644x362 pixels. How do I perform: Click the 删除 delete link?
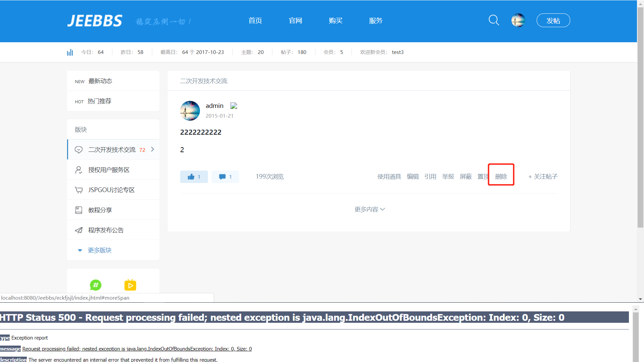(x=501, y=176)
